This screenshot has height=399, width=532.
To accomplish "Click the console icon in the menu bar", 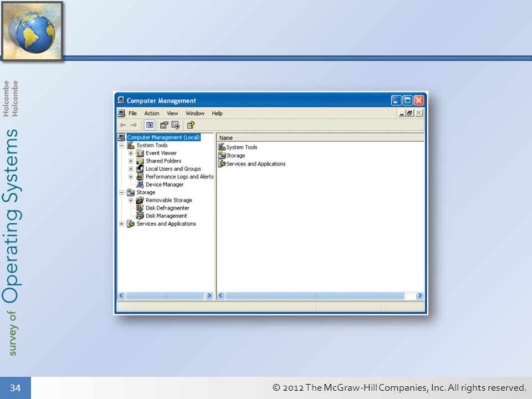I will tap(121, 113).
